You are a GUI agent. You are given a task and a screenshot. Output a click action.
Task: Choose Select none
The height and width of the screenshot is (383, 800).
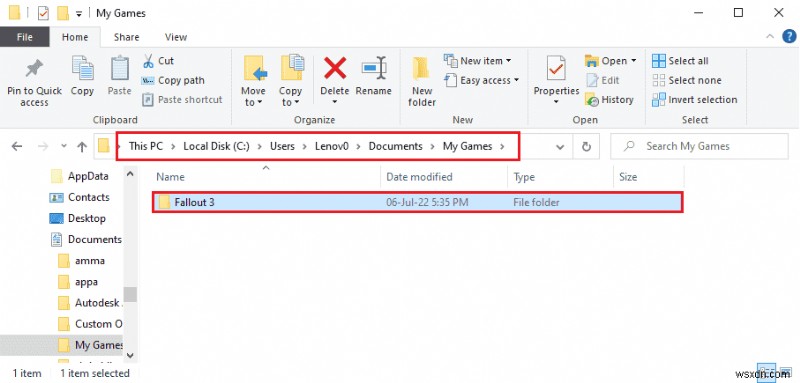click(687, 80)
